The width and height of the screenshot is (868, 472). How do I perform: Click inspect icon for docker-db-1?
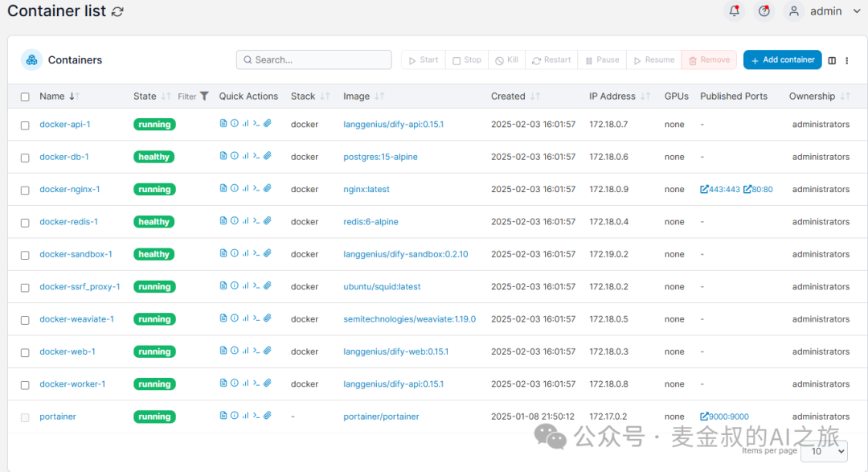(235, 156)
